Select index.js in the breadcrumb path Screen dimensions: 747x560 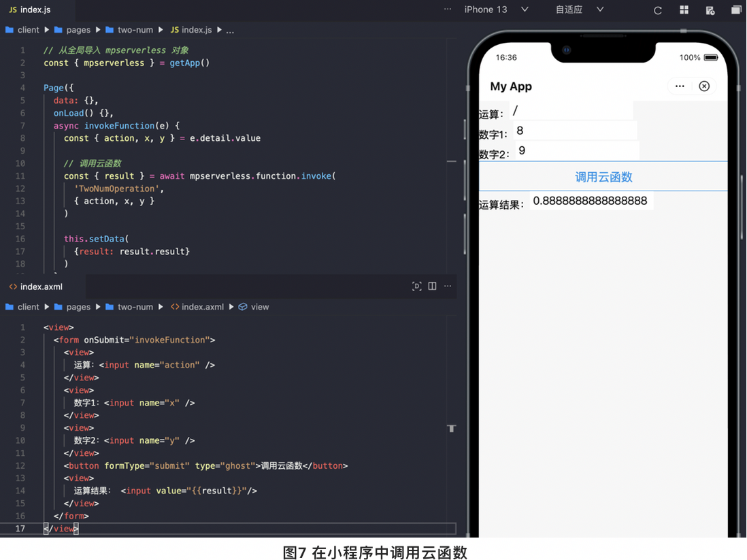(x=197, y=29)
